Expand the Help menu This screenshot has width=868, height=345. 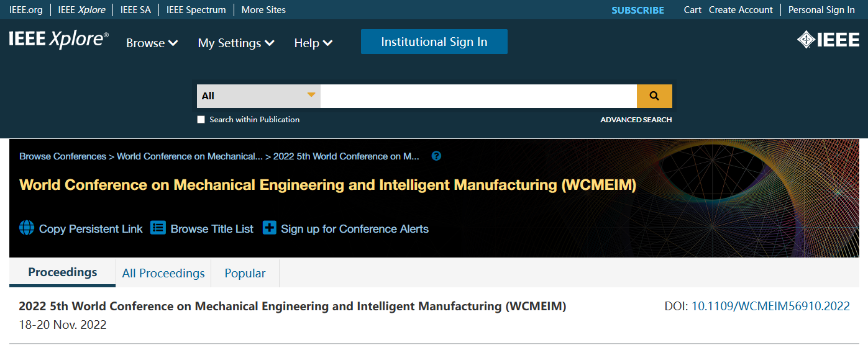[314, 43]
